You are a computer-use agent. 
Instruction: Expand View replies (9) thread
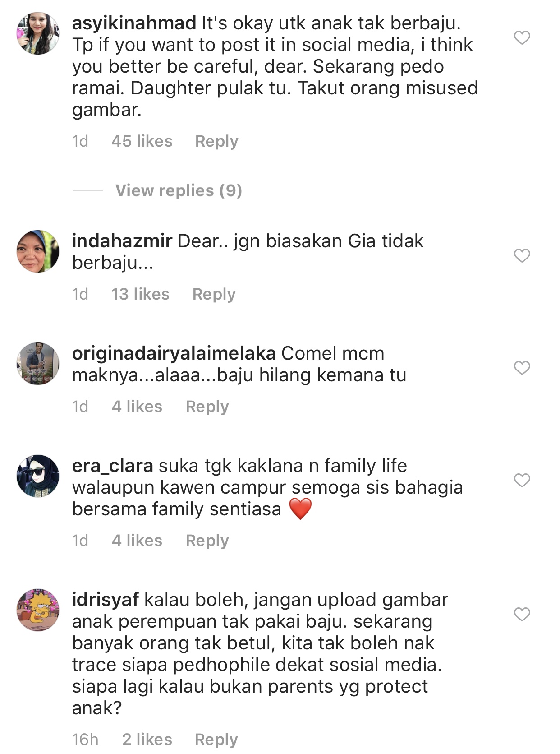(x=179, y=190)
